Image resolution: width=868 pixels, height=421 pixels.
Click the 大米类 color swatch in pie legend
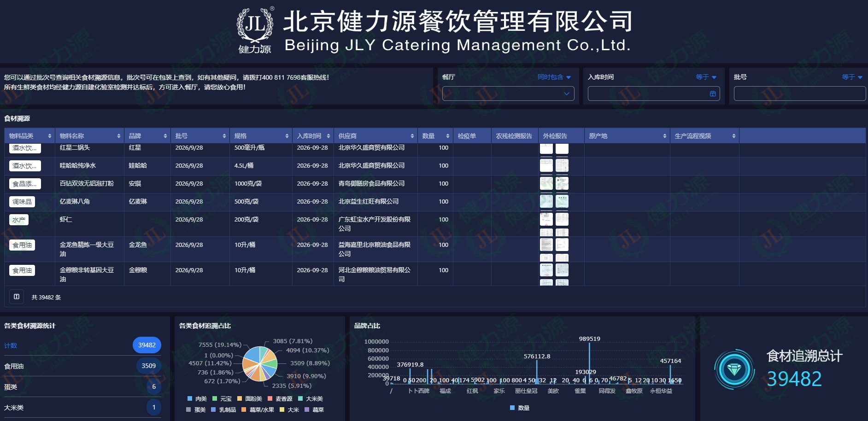pyautogui.click(x=300, y=398)
